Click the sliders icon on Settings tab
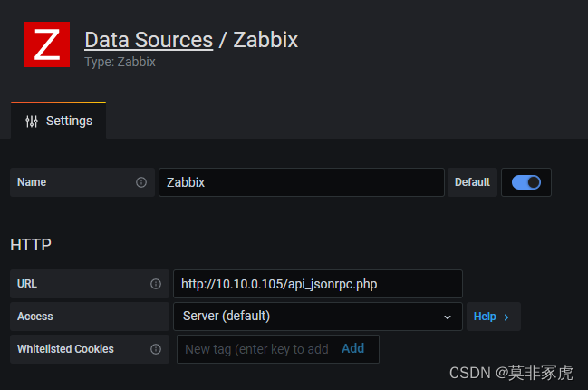The image size is (588, 390). tap(32, 122)
